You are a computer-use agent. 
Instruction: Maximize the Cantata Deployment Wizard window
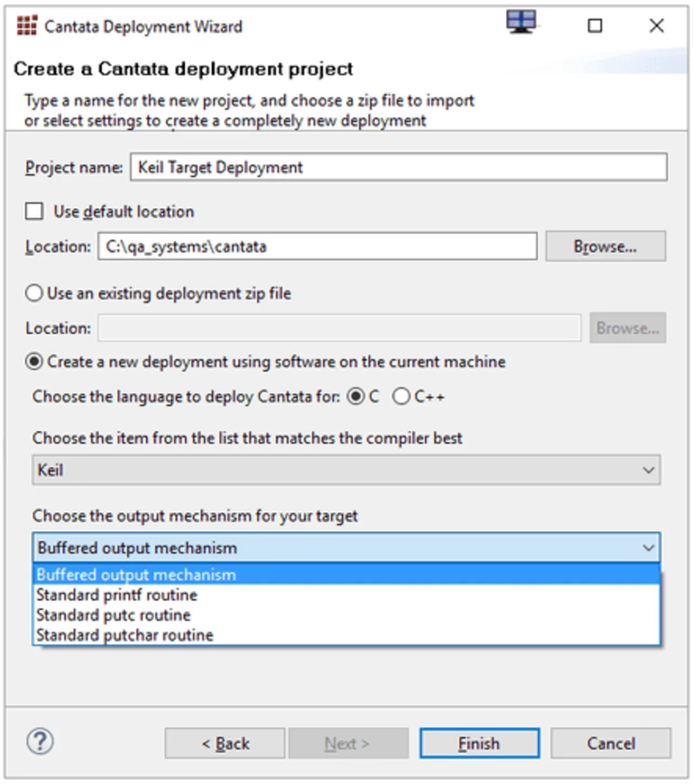(x=595, y=25)
